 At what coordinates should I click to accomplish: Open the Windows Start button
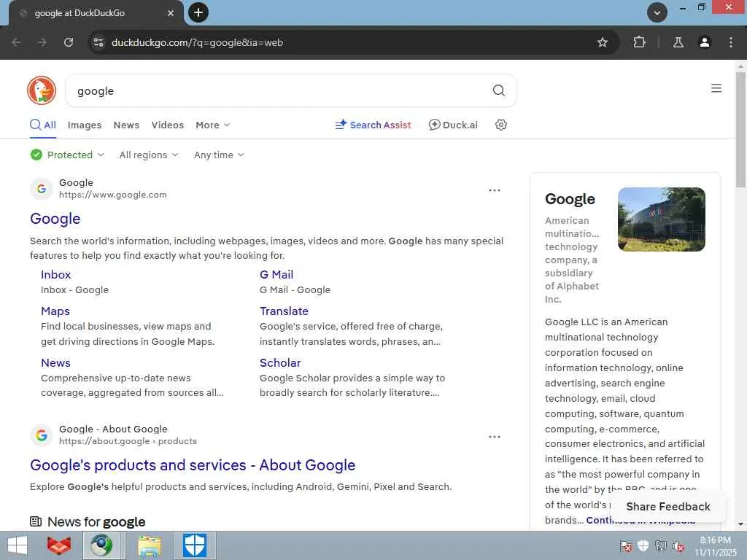point(18,545)
